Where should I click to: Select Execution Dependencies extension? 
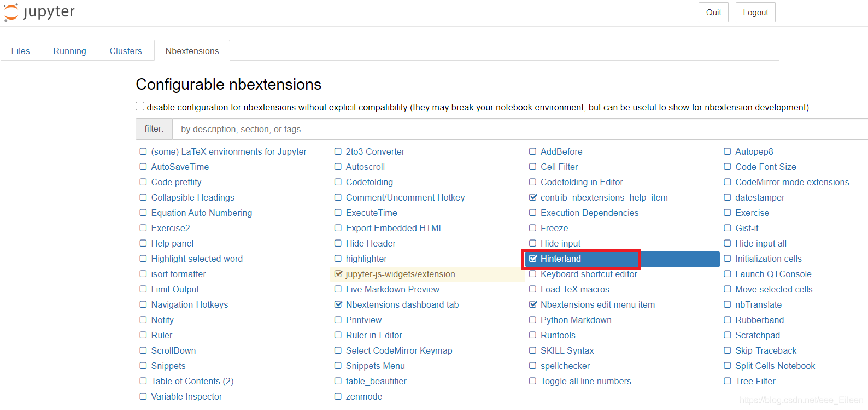pyautogui.click(x=589, y=213)
